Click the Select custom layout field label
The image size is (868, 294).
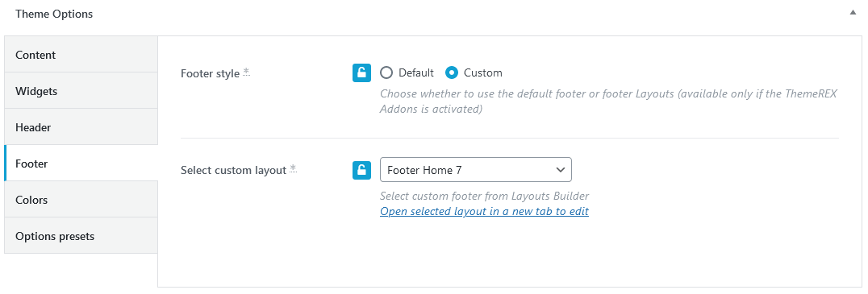coord(234,170)
